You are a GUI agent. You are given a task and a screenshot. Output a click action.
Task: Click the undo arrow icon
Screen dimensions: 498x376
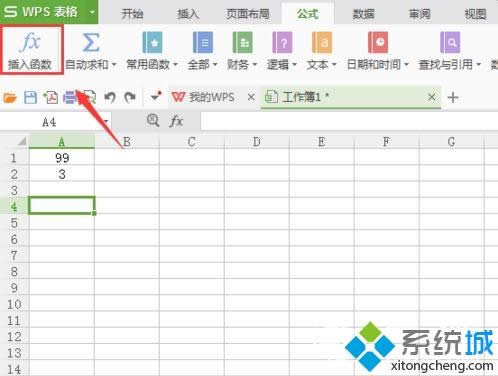(110, 98)
